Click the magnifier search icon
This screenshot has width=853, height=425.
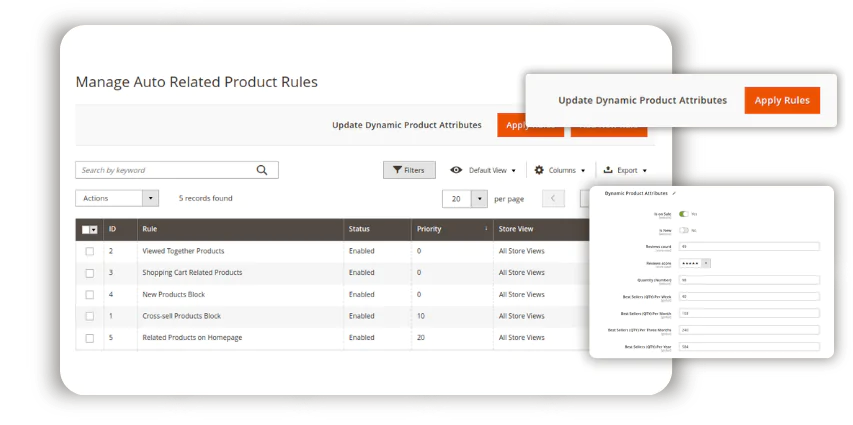[x=262, y=170]
